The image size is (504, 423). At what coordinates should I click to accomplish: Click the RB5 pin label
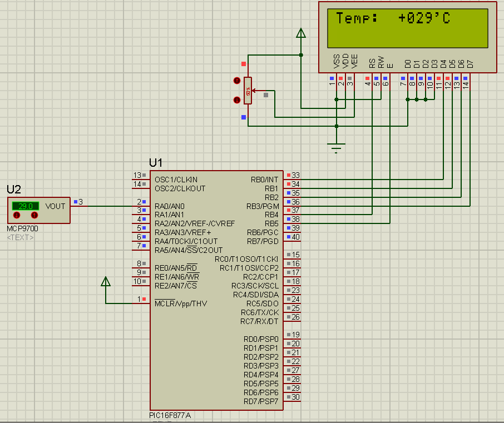[x=271, y=223]
